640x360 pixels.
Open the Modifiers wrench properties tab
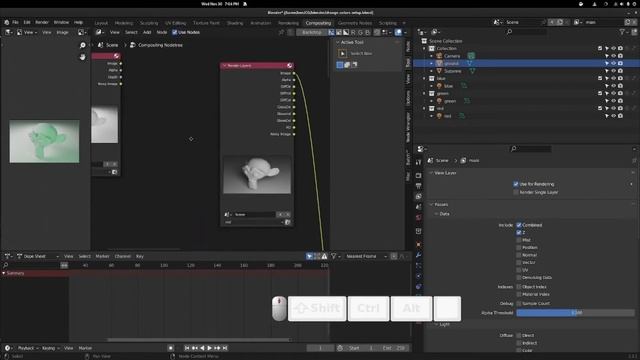[x=418, y=255]
